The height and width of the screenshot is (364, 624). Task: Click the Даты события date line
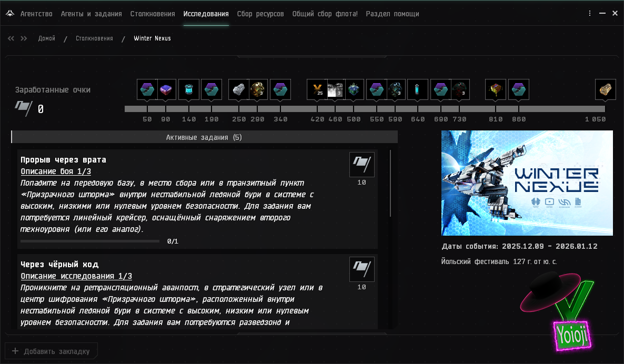(x=519, y=246)
